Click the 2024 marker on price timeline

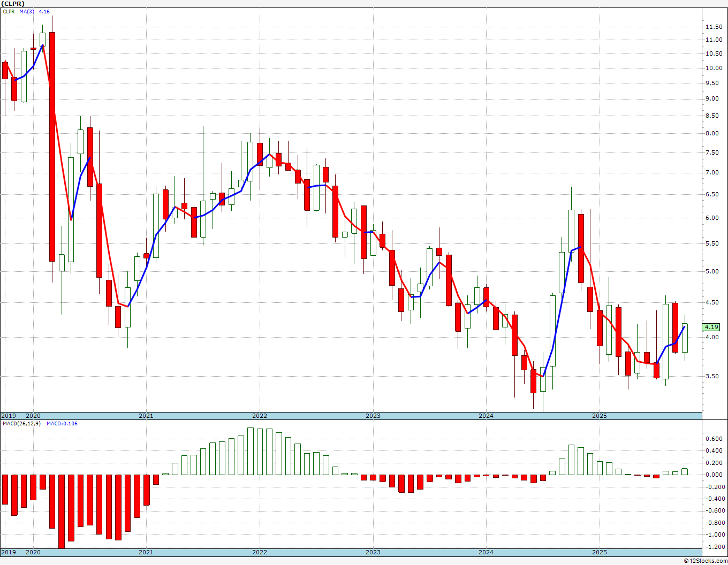click(486, 416)
